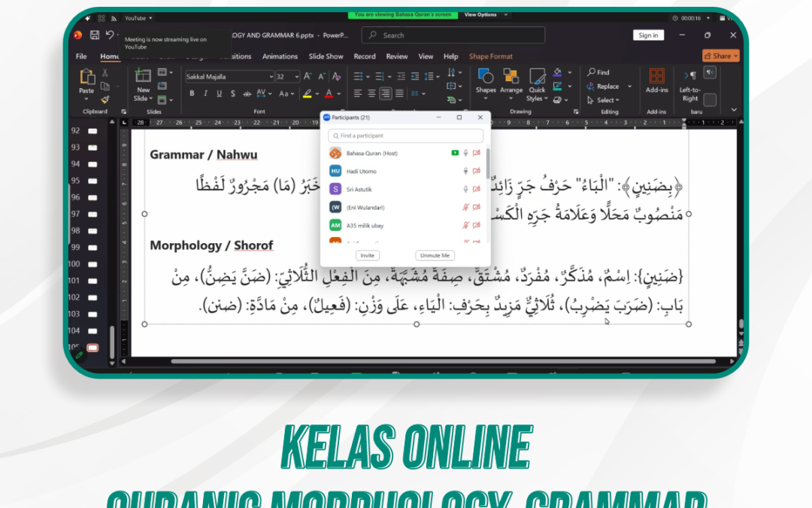
Task: Click Eni Wulandari's muted mic icon
Action: tap(465, 208)
